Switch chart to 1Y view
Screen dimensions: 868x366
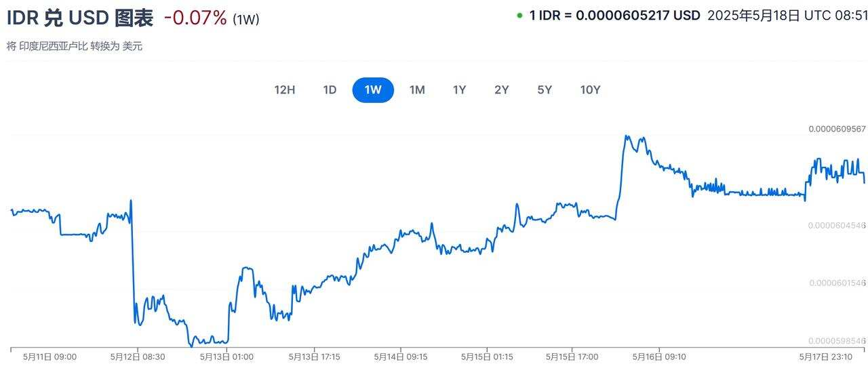coord(460,90)
